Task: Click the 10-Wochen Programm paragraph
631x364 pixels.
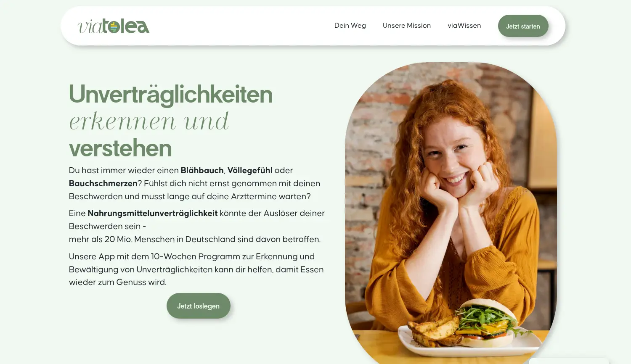Action: pyautogui.click(x=196, y=269)
